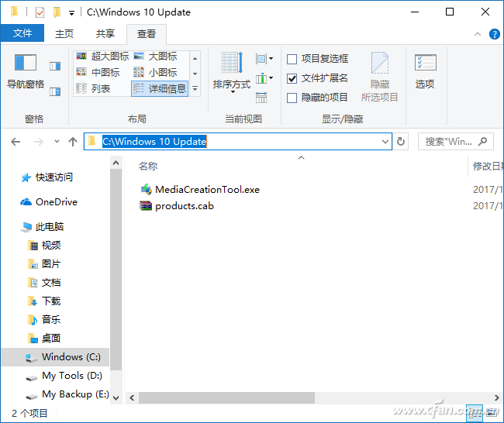Open the Group by dropdown icon
The width and height of the screenshot is (504, 423).
[x=264, y=59]
